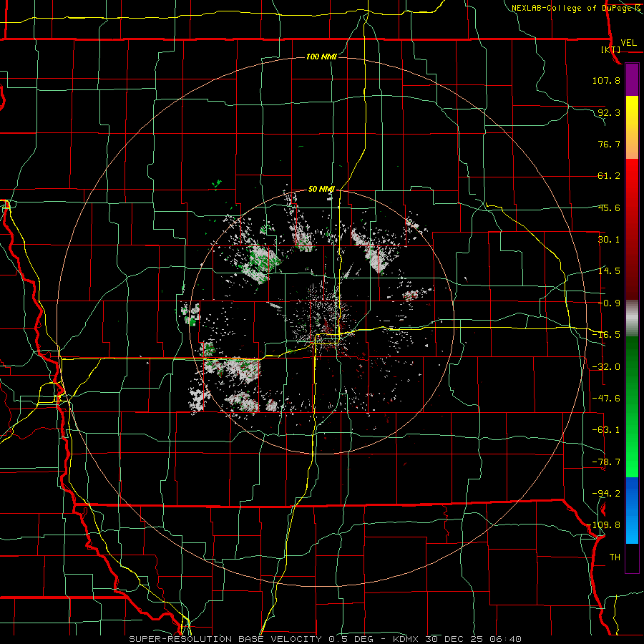
Task: Click the -16.5 scale value
Action: (606, 335)
